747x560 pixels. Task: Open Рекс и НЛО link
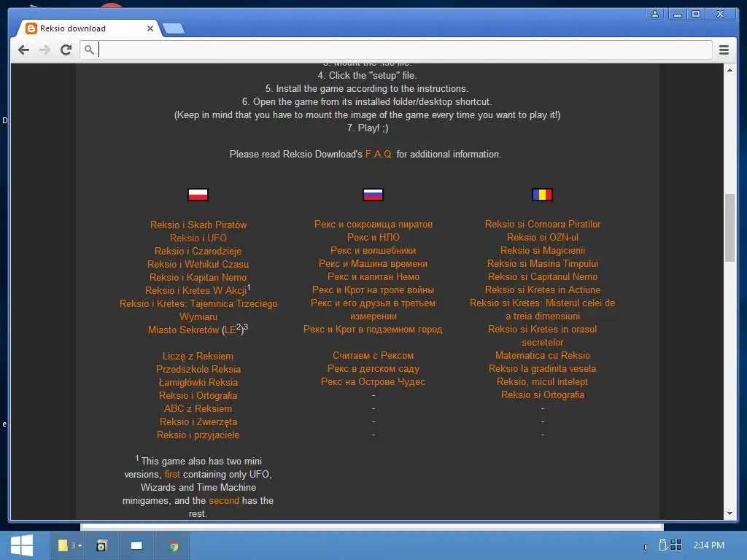(373, 237)
